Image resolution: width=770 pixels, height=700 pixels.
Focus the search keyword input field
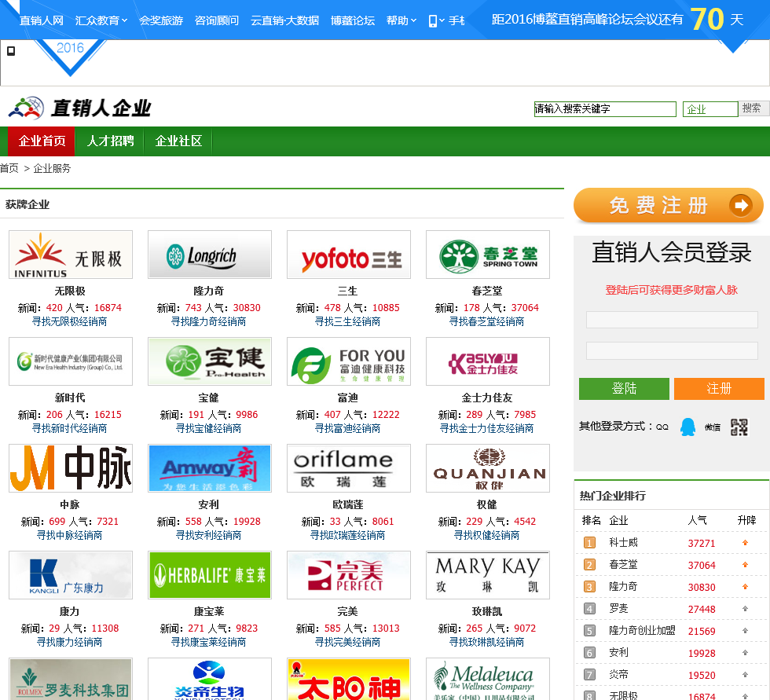pos(605,109)
